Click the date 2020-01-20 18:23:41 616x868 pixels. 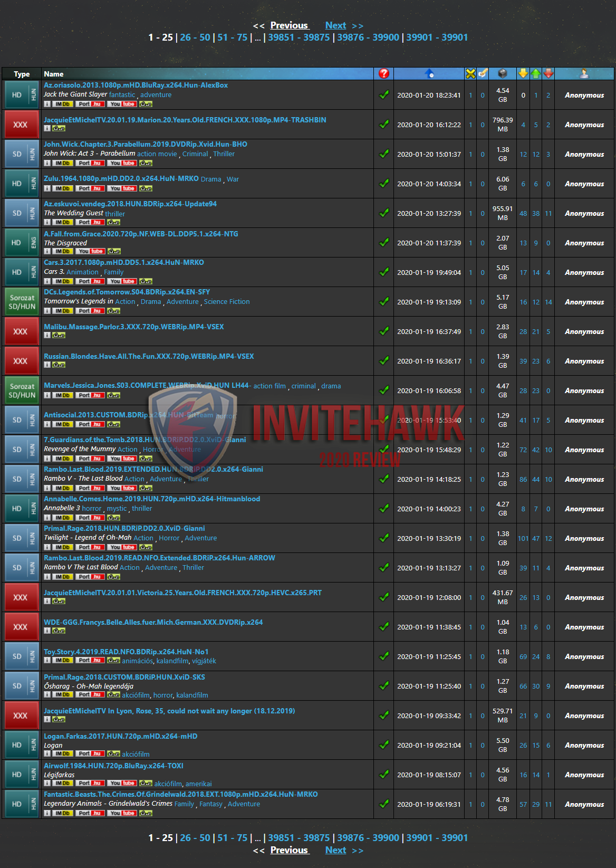pos(429,96)
